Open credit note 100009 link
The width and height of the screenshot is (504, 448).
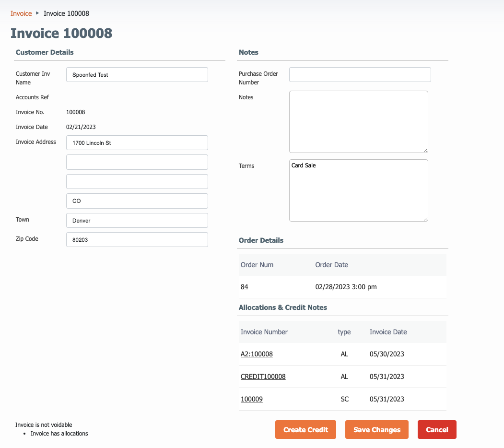pos(252,399)
